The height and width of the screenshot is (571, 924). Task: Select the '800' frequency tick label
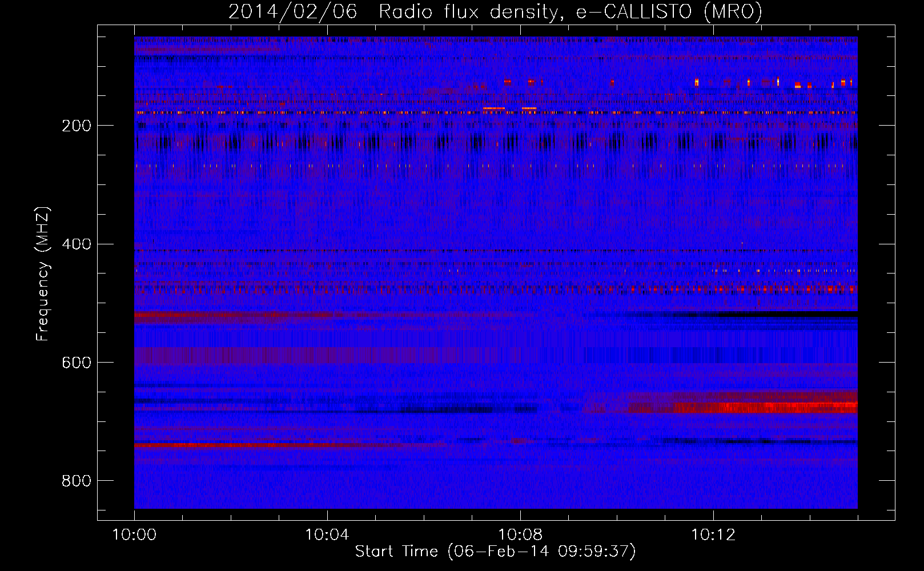point(77,481)
